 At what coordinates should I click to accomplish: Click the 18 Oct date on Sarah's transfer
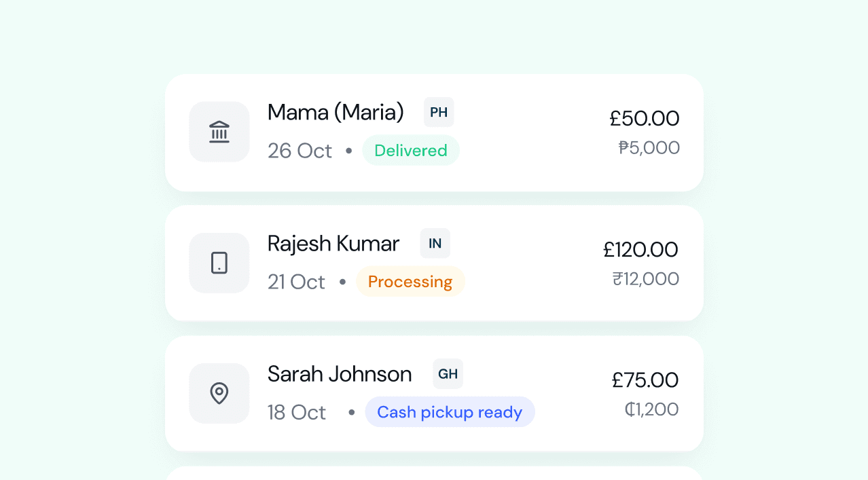coord(296,412)
